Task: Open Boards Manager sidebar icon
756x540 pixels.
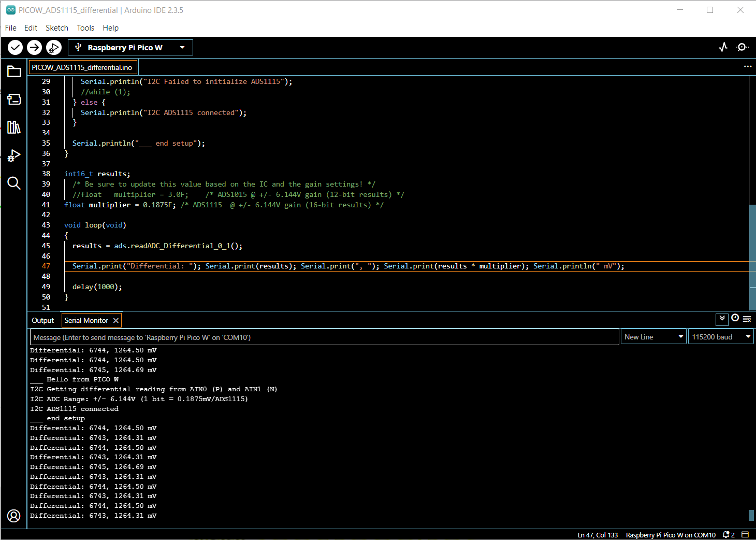Action: (14, 99)
